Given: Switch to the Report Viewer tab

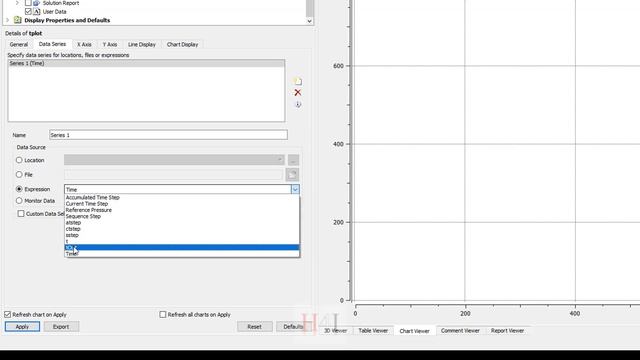Looking at the screenshot, I should 507,331.
